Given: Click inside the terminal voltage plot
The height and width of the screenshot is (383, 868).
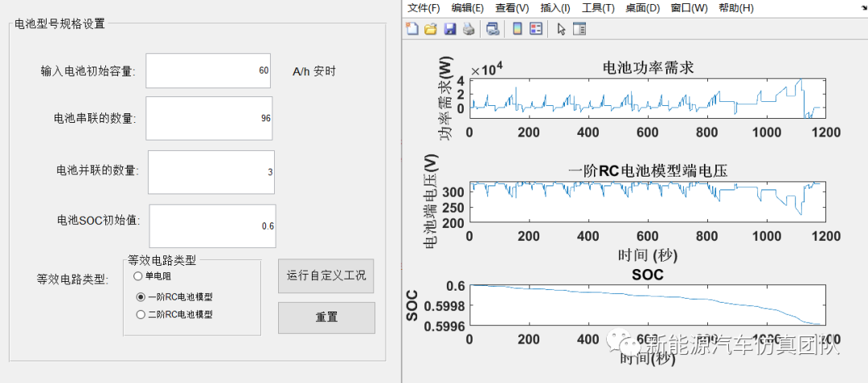Looking at the screenshot, I should point(648,202).
